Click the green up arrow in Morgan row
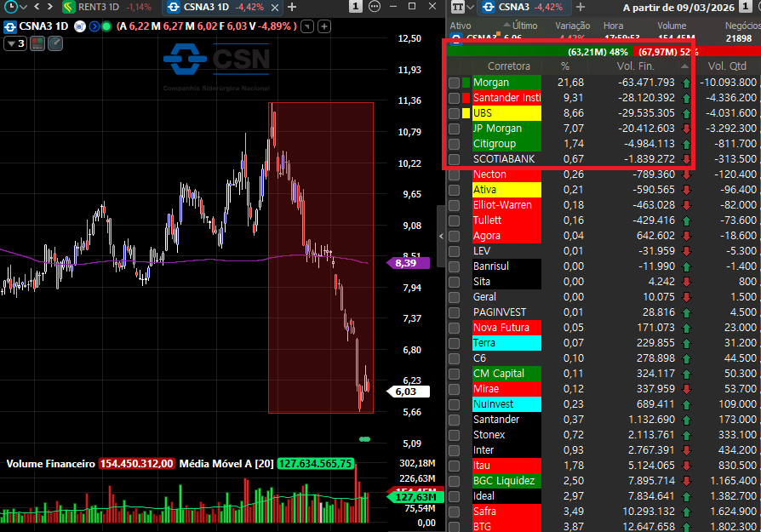 click(686, 83)
